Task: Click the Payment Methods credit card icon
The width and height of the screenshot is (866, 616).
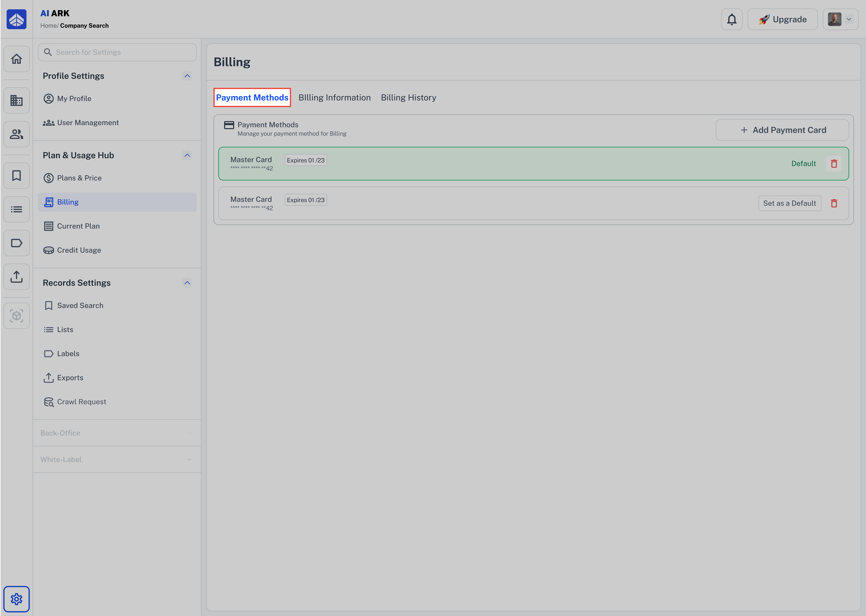Action: 229,125
